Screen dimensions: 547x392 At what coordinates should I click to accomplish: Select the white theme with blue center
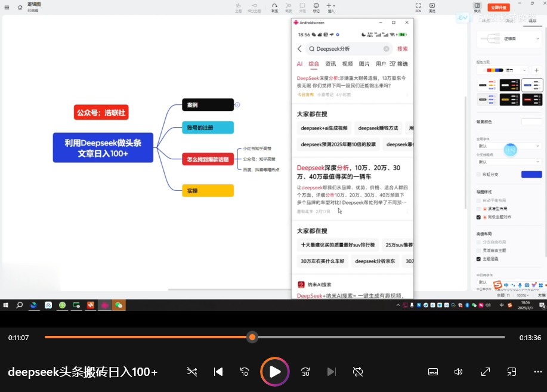coord(531,85)
